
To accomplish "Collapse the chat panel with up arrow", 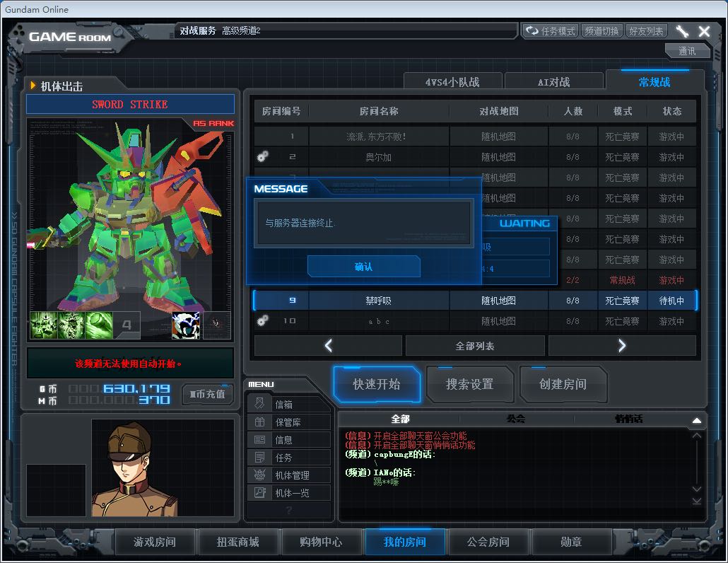I will coord(696,420).
